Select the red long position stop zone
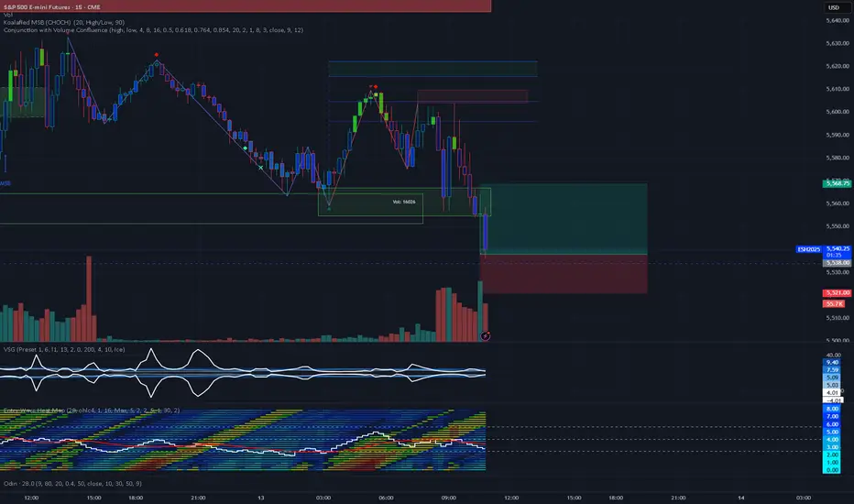This screenshot has height=504, width=854. [564, 274]
